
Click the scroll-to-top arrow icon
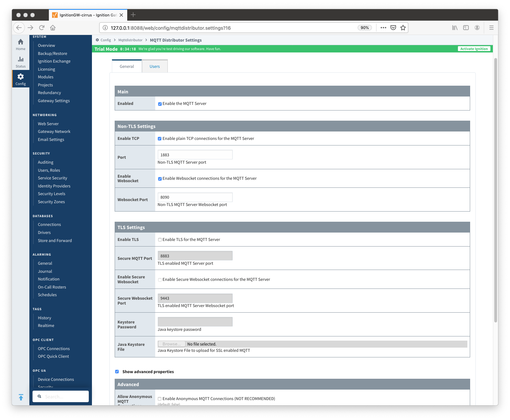pyautogui.click(x=21, y=397)
